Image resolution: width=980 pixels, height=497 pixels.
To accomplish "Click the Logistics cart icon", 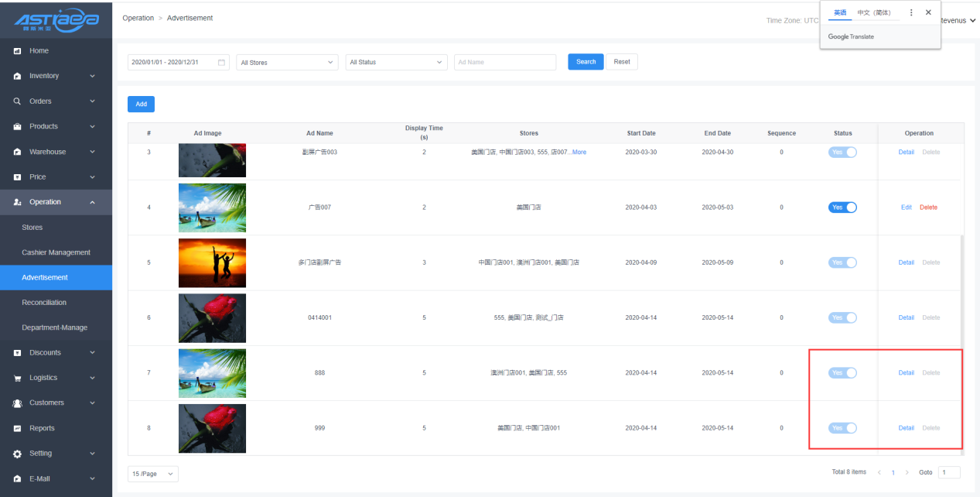I will [x=17, y=379].
